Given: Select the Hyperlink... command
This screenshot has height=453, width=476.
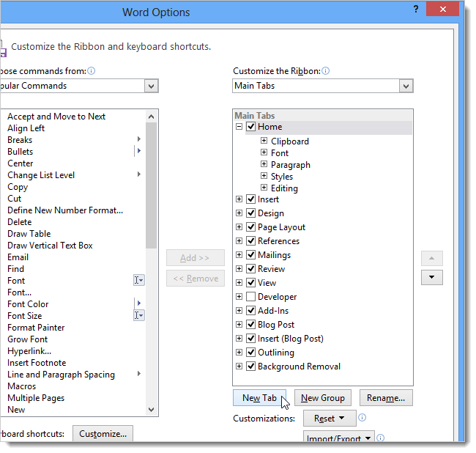Looking at the screenshot, I should click(29, 351).
